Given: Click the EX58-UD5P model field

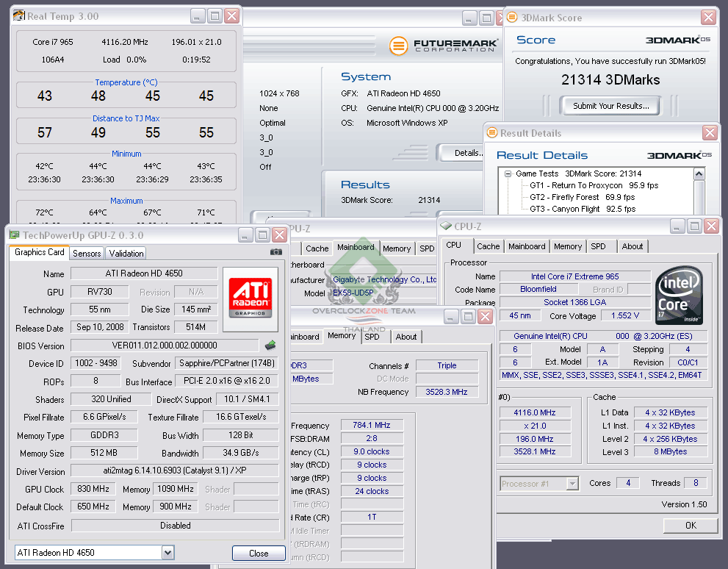Looking at the screenshot, I should (385, 293).
